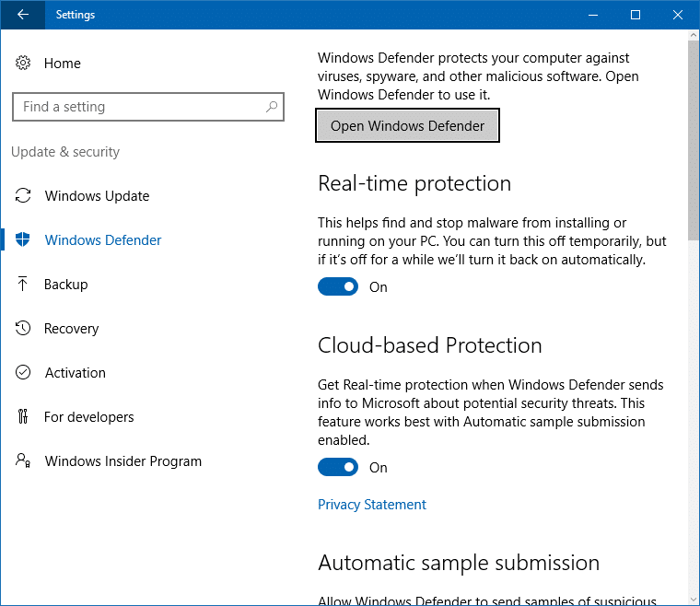Click the Real-time protection heading

[414, 183]
